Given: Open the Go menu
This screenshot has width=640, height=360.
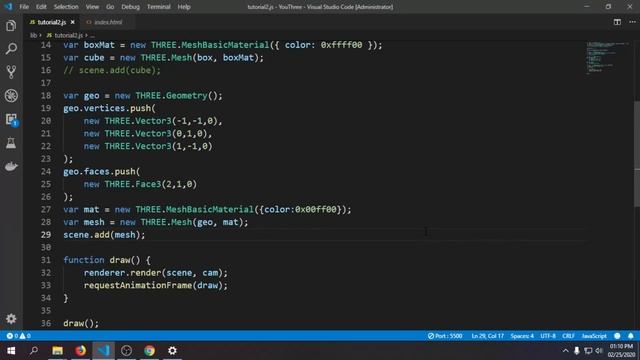Looking at the screenshot, I should (x=110, y=7).
